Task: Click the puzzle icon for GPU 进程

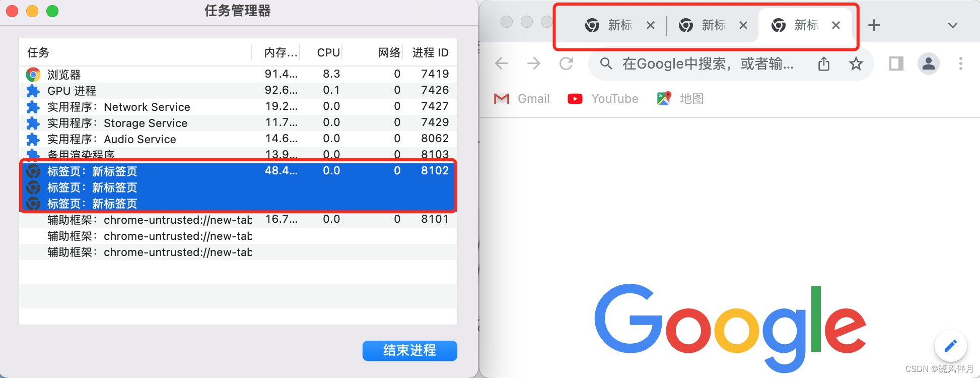Action: 33,91
